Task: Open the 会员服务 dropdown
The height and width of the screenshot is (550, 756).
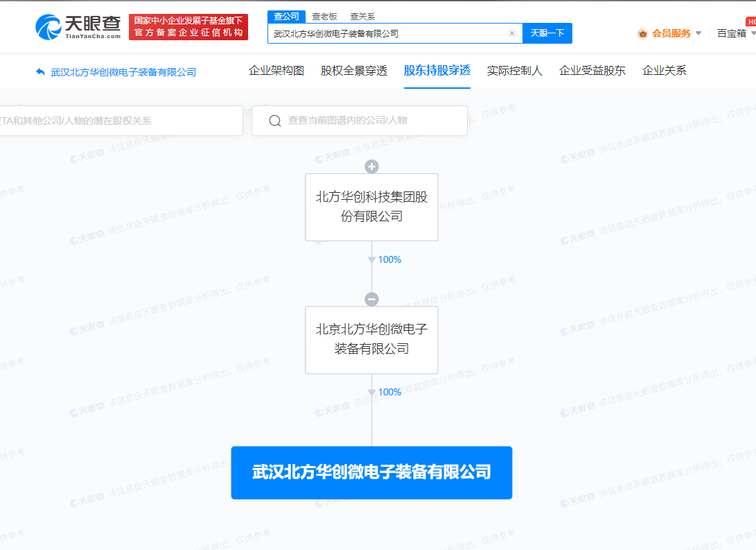Action: (x=670, y=33)
